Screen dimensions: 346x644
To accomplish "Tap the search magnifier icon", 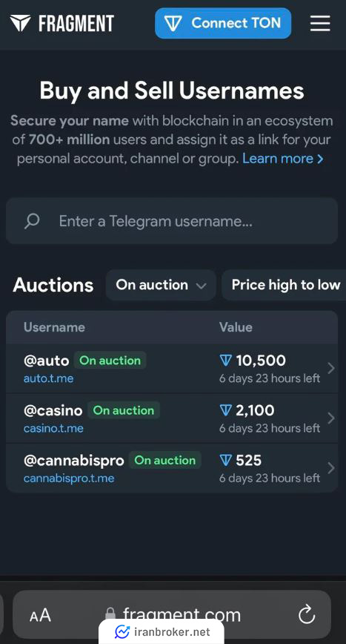I will tap(32, 221).
